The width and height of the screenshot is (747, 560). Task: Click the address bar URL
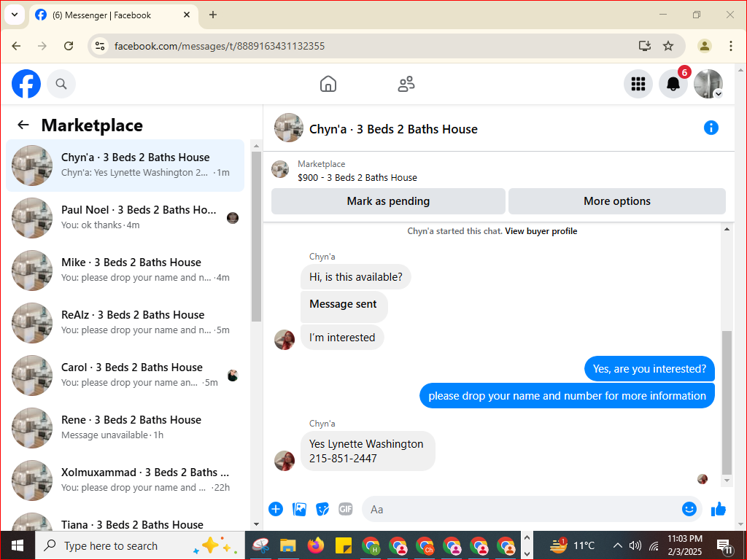point(220,46)
